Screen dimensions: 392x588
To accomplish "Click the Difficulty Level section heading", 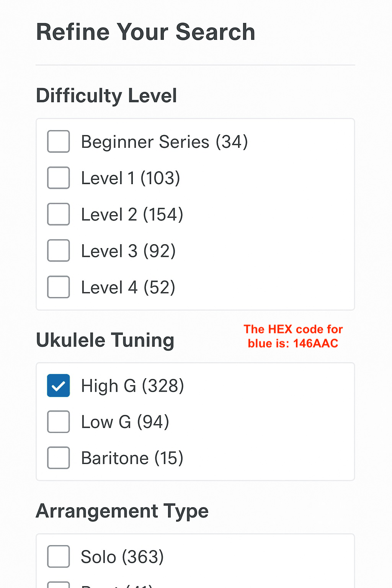I will coord(106,96).
